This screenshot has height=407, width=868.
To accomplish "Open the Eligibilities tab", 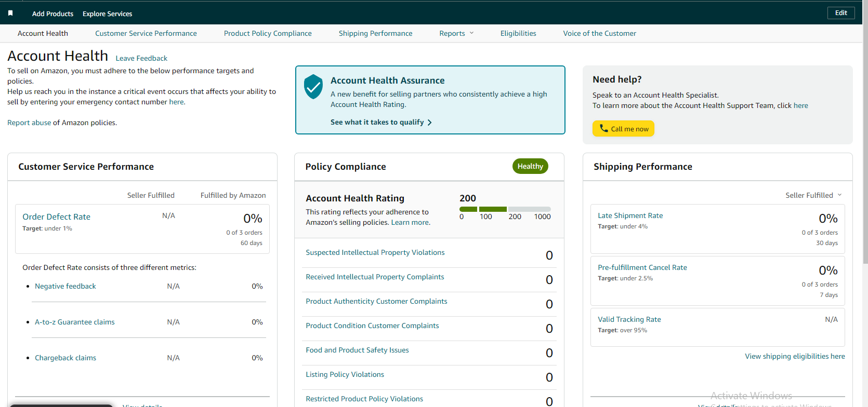I will click(518, 33).
